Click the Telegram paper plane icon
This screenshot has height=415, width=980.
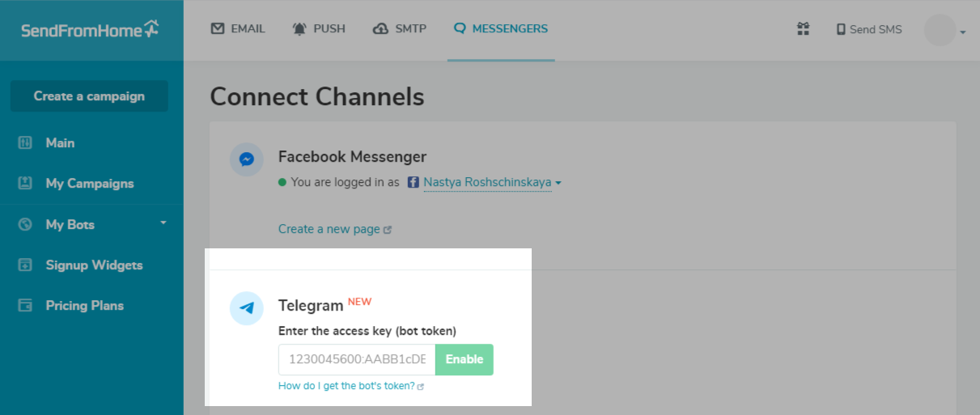247,308
